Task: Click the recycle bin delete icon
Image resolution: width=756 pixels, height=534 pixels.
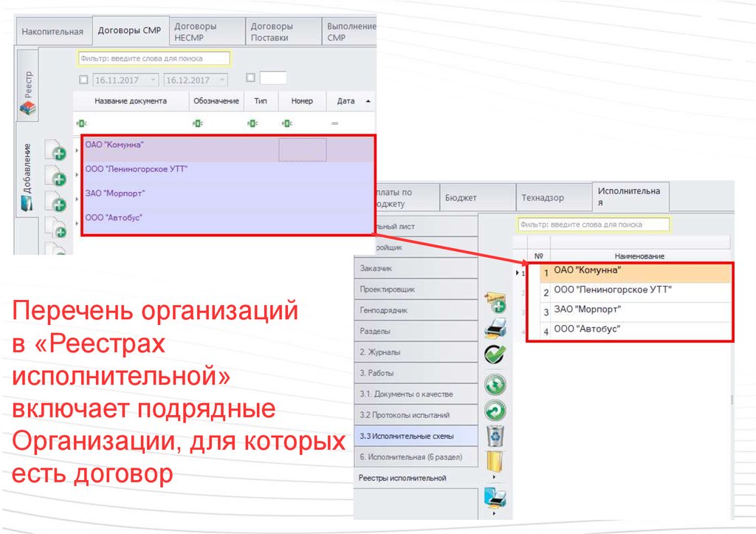Action: click(x=495, y=436)
